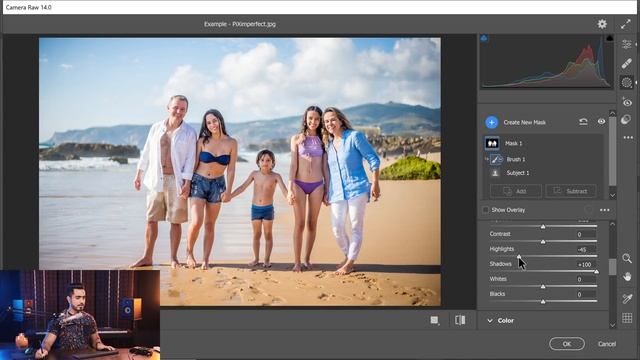Pick the mask overlay color swatch
The image size is (640, 360).
(588, 210)
